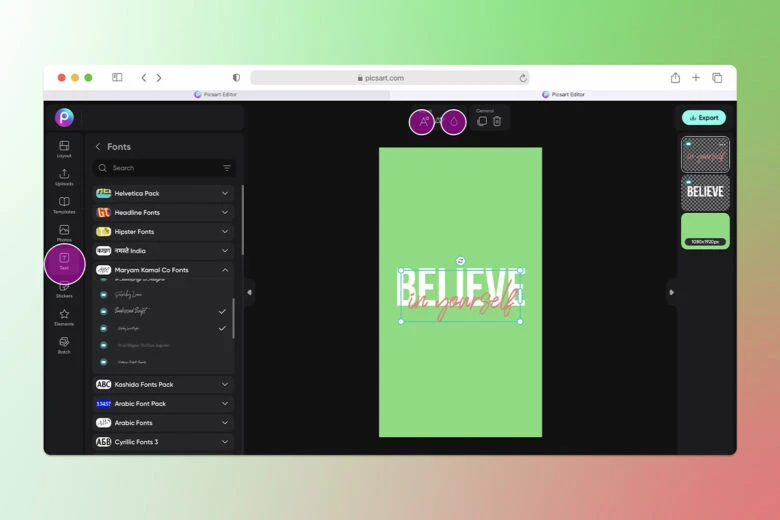Duplicate the selected text layer
Viewport: 780px width, 520px height.
tap(482, 121)
